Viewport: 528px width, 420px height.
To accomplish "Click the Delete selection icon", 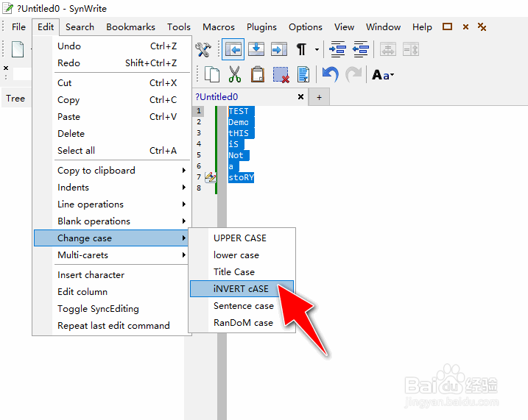I will pos(281,74).
